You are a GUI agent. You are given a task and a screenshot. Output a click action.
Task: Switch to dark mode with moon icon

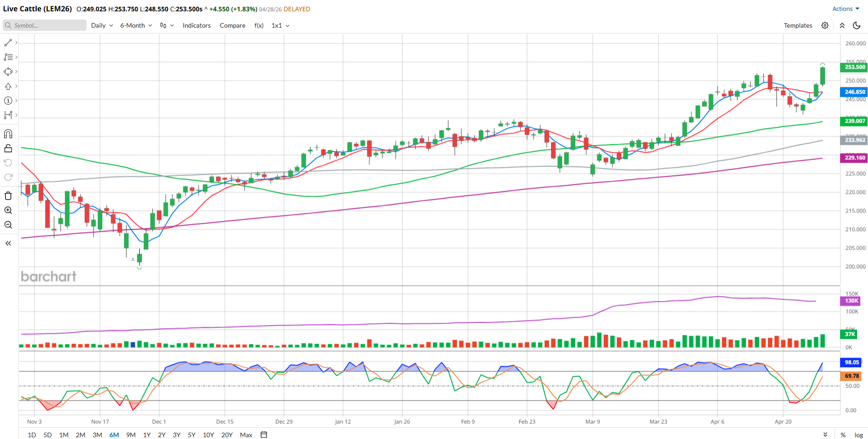point(857,25)
